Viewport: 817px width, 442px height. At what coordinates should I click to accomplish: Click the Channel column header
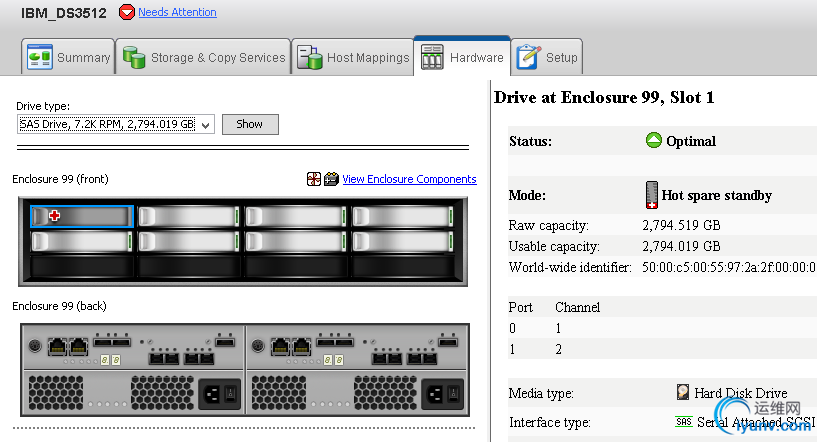(577, 307)
